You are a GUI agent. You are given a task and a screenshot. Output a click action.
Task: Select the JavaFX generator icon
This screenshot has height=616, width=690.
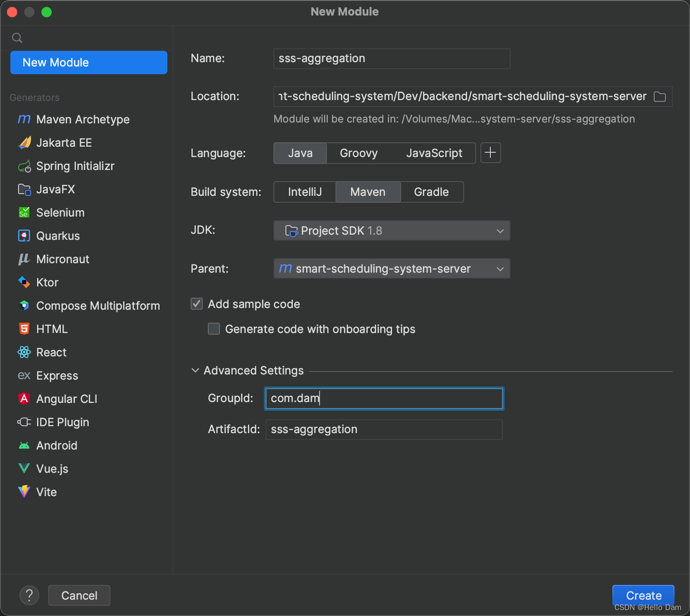pyautogui.click(x=24, y=189)
